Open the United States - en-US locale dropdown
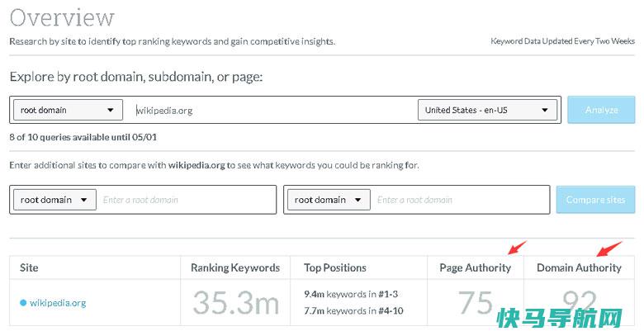The height and width of the screenshot is (336, 644). [x=487, y=110]
